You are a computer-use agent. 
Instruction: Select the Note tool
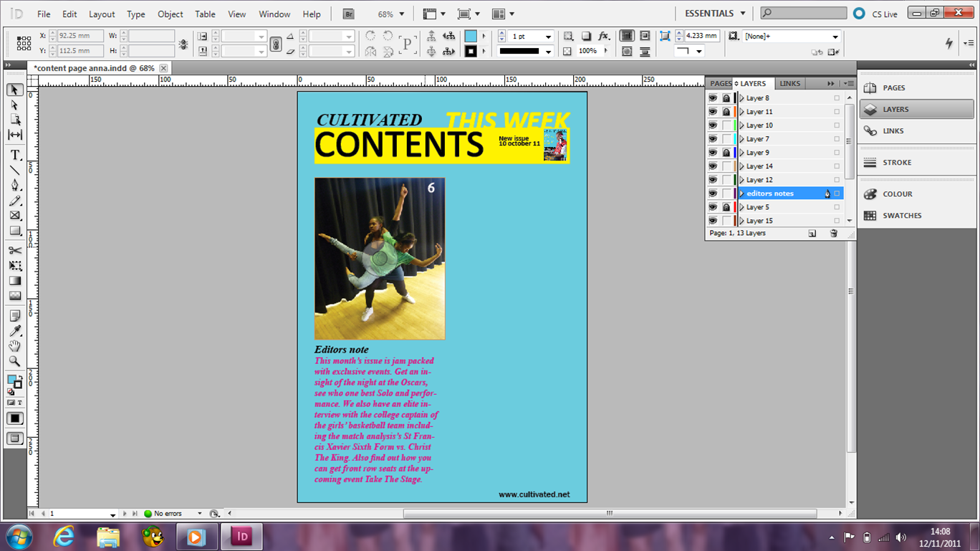pyautogui.click(x=14, y=315)
